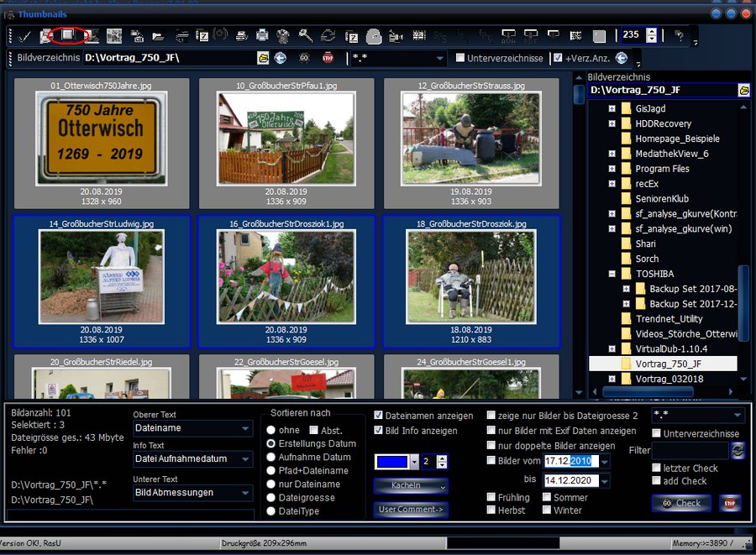Click the question mark help icon
The height and width of the screenshot is (555, 756).
tap(680, 36)
